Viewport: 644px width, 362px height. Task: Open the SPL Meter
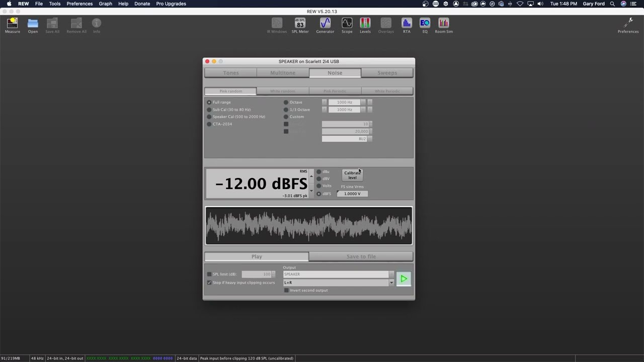[x=300, y=24]
